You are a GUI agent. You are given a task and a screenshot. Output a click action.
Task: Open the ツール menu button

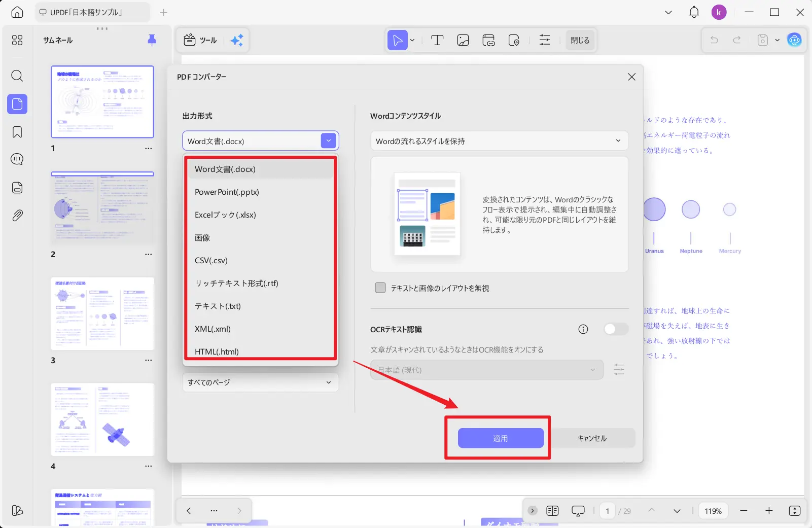(x=200, y=40)
